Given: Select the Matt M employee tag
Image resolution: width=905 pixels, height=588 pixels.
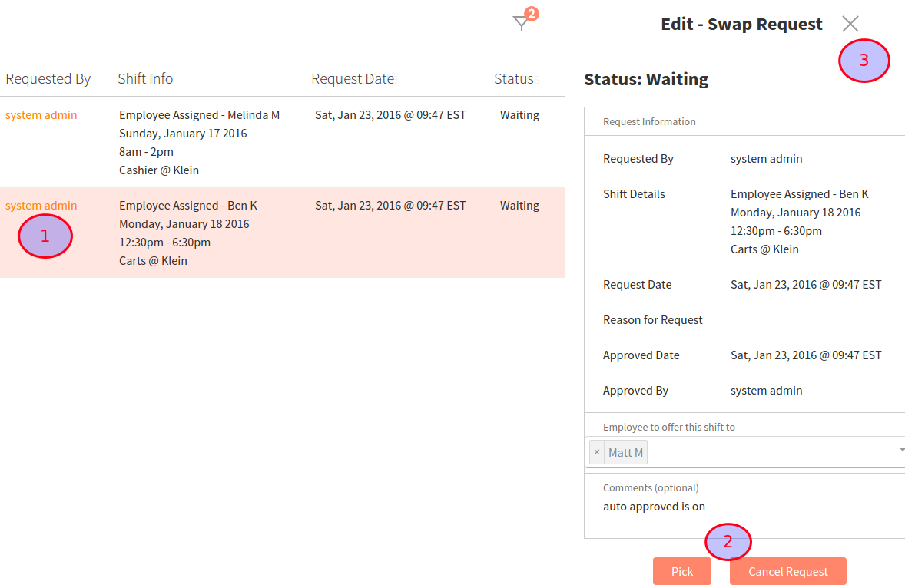Looking at the screenshot, I should pos(625,452).
